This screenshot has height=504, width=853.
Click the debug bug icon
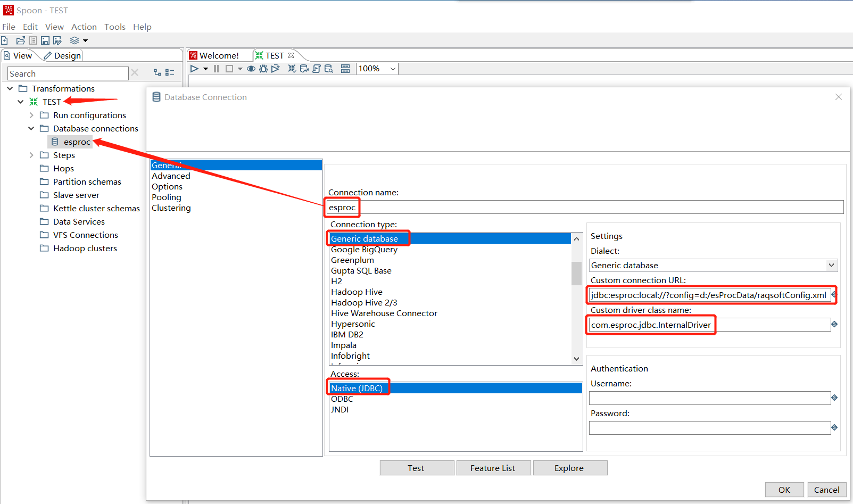pyautogui.click(x=263, y=69)
